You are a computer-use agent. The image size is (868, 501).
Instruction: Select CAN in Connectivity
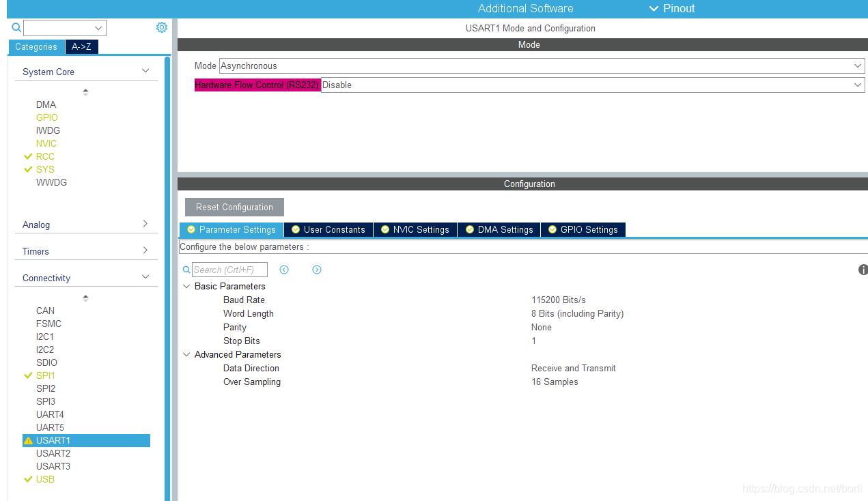point(46,311)
